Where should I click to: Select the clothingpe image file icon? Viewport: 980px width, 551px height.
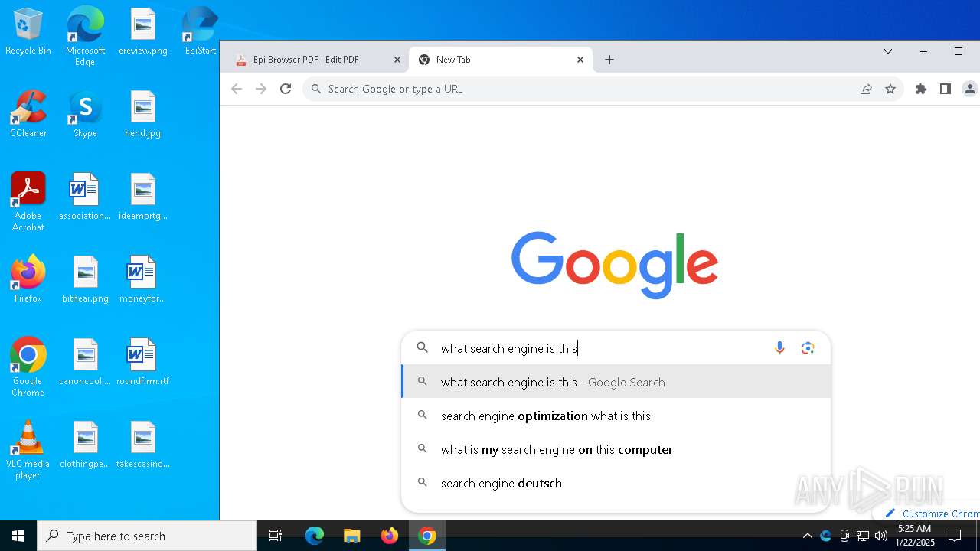click(x=85, y=445)
